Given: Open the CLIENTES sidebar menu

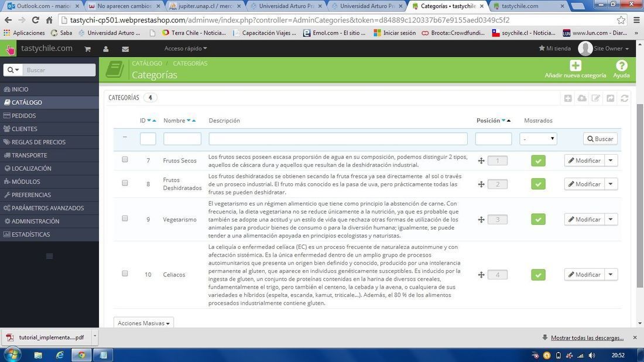Looking at the screenshot, I should coord(49,129).
